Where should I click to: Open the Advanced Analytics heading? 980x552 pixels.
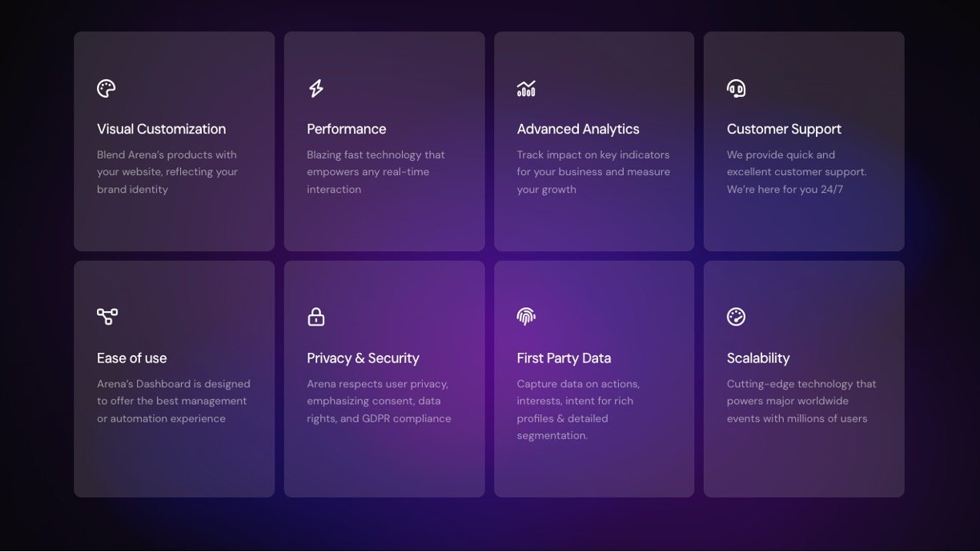point(577,130)
